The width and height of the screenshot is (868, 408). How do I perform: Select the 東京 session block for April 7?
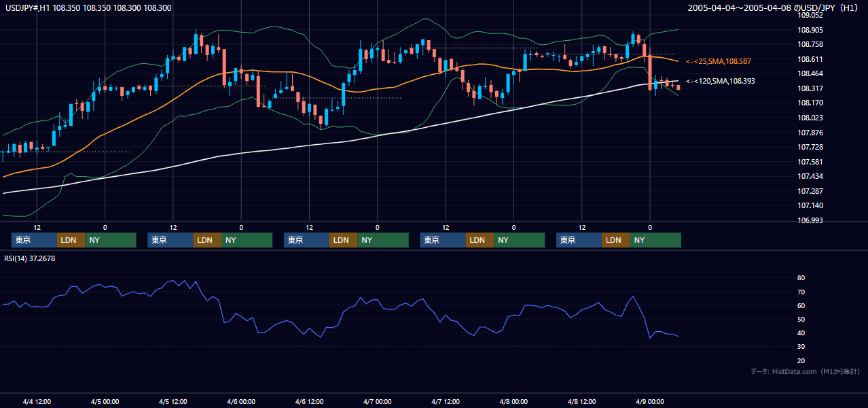click(x=443, y=240)
